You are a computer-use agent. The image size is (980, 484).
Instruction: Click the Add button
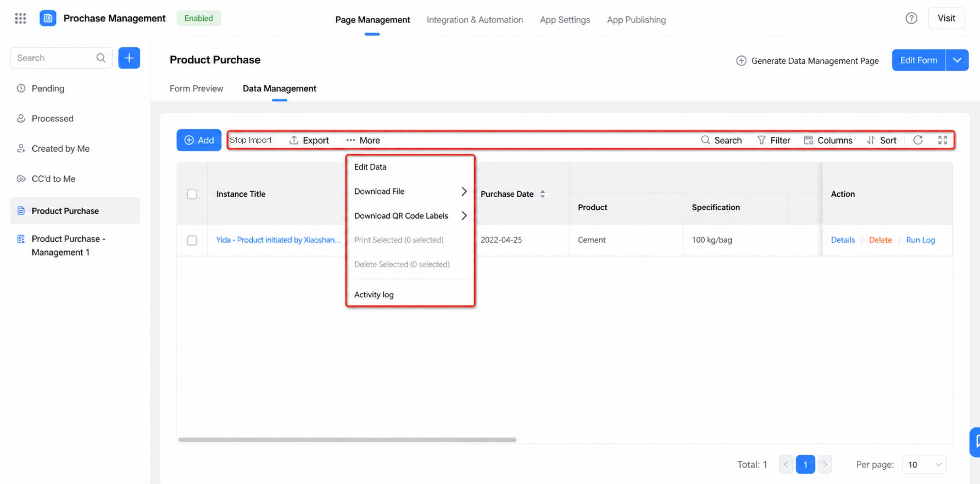(x=199, y=140)
